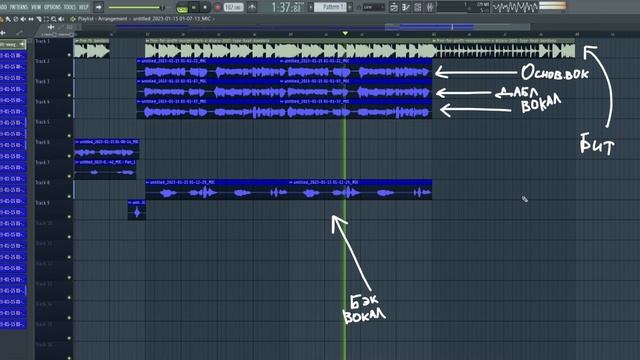Mute Track 5 using its green dot
This screenshot has height=360, width=640.
[69, 136]
